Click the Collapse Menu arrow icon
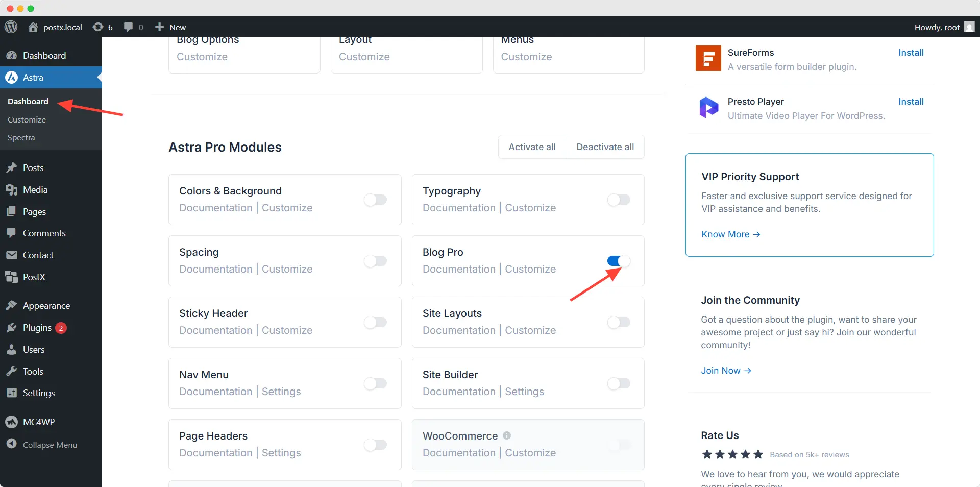Image resolution: width=980 pixels, height=487 pixels. 11,444
